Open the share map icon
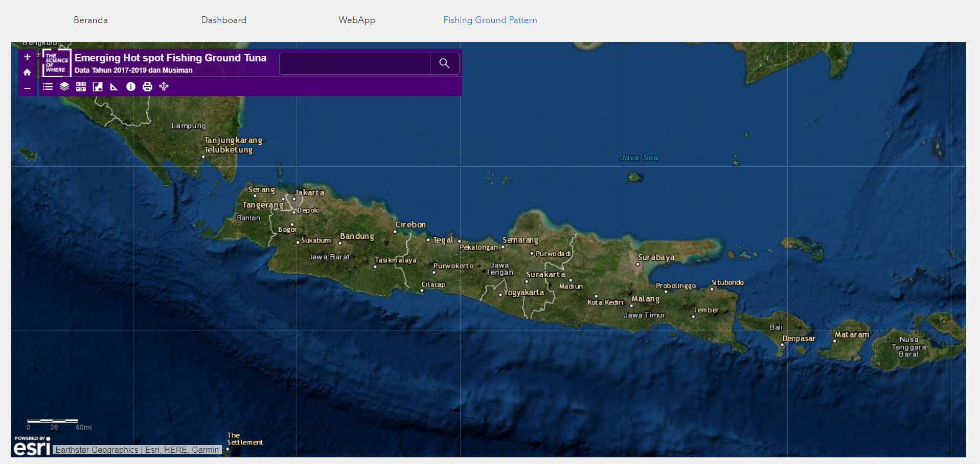Viewport: 980px width, 464px height. coord(164,86)
